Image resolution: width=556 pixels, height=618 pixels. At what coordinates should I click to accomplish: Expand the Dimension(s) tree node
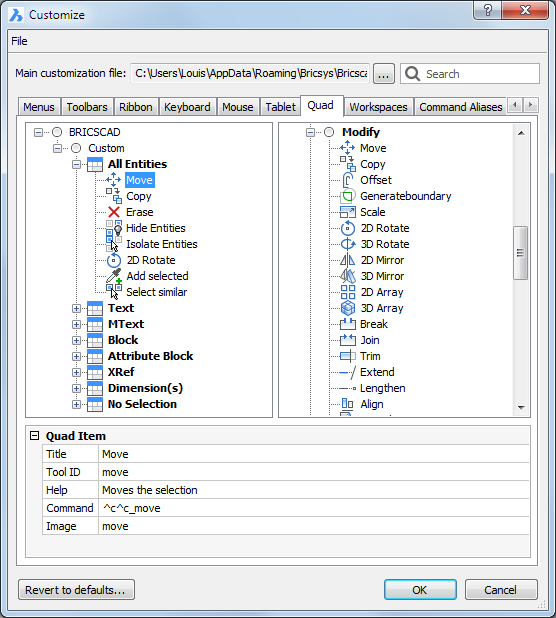pos(76,388)
